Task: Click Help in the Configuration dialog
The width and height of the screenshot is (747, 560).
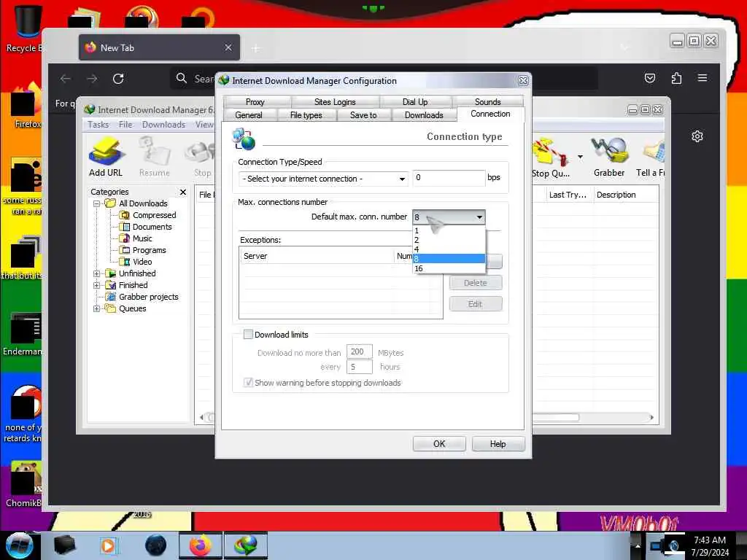Action: [498, 444]
